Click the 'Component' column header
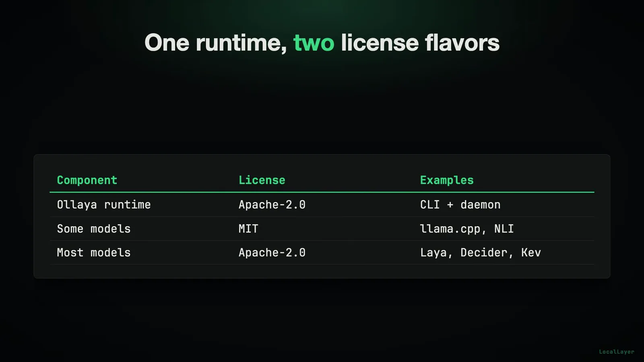The image size is (644, 362). [x=87, y=180]
